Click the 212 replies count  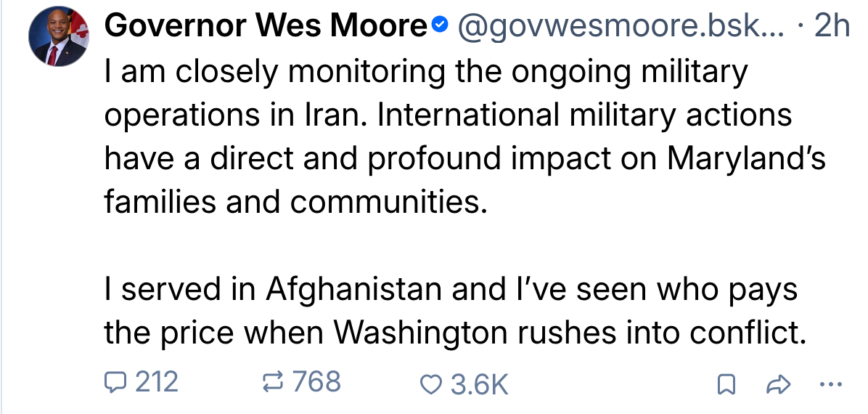(157, 382)
